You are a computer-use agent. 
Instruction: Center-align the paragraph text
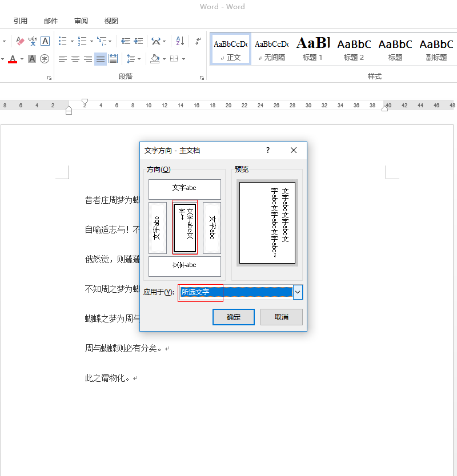click(75, 59)
